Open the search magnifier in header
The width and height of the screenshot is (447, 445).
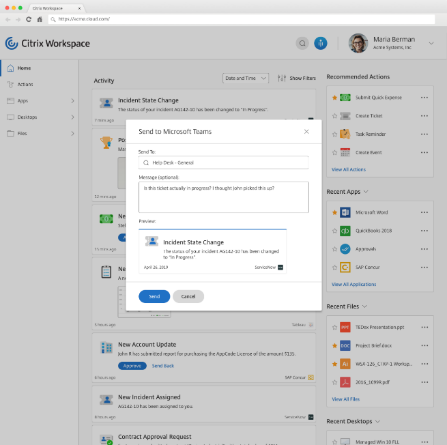[x=302, y=43]
